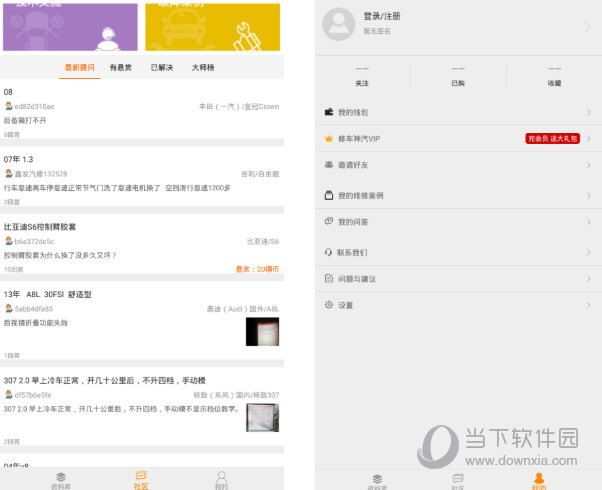
Task: Open 社区 tab in left bottom bar
Action: coord(141,481)
